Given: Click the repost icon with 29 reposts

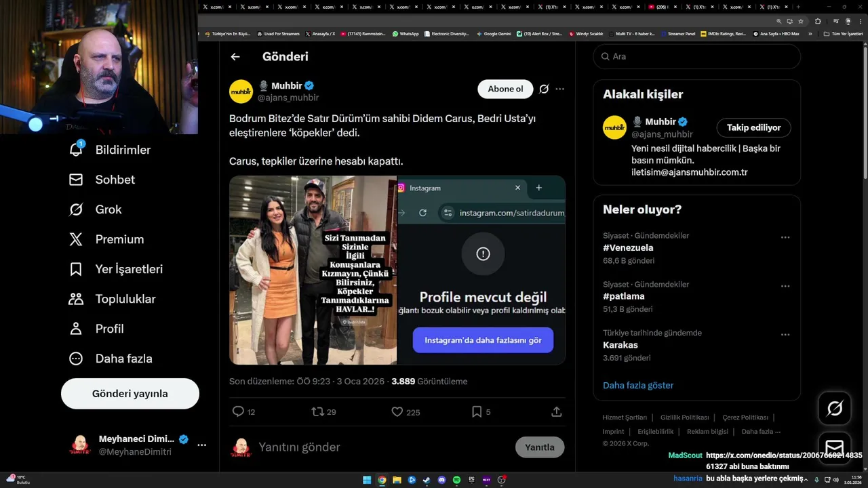Looking at the screenshot, I should (323, 411).
